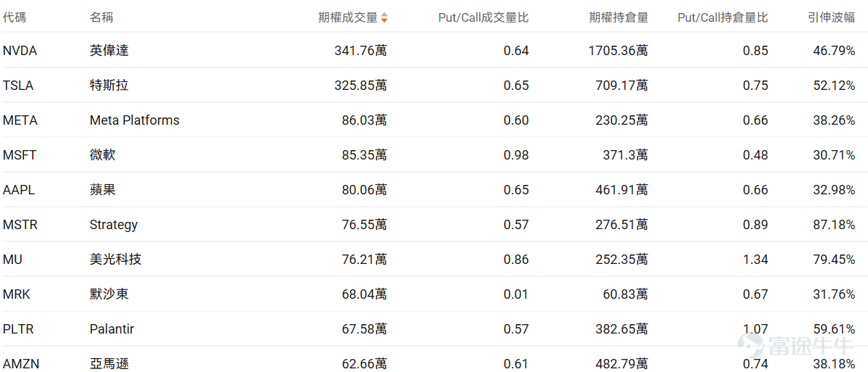Click the 38.26% implied volatility value
This screenshot has height=372, width=868.
834,120
